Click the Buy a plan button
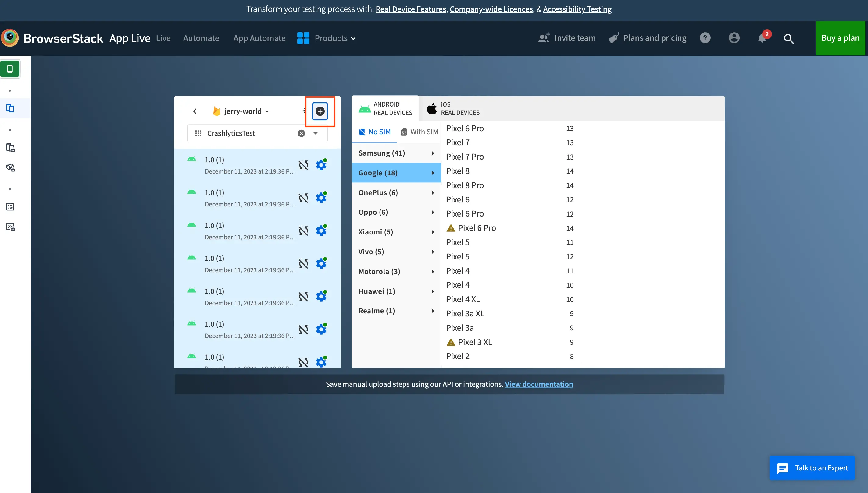 [840, 38]
